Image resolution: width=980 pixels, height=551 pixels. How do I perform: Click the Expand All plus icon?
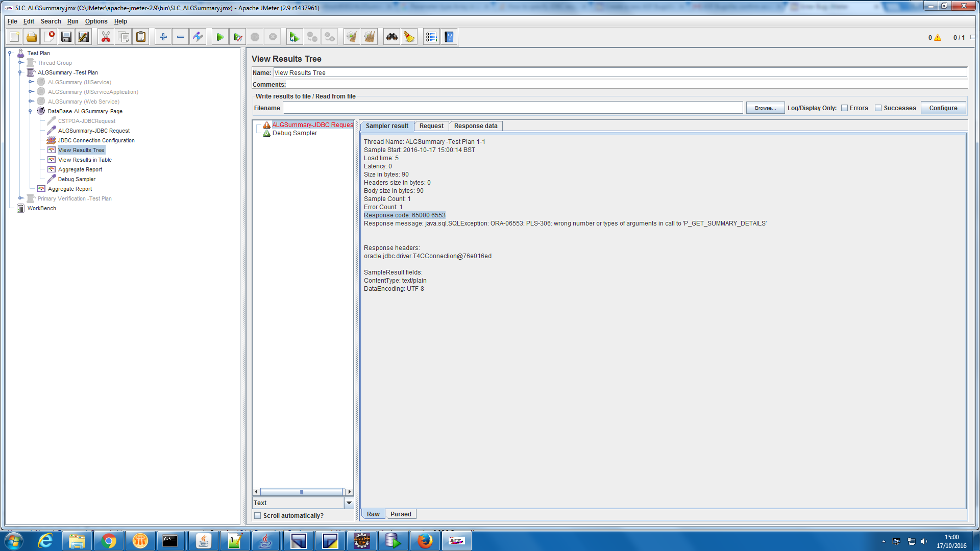pyautogui.click(x=163, y=37)
